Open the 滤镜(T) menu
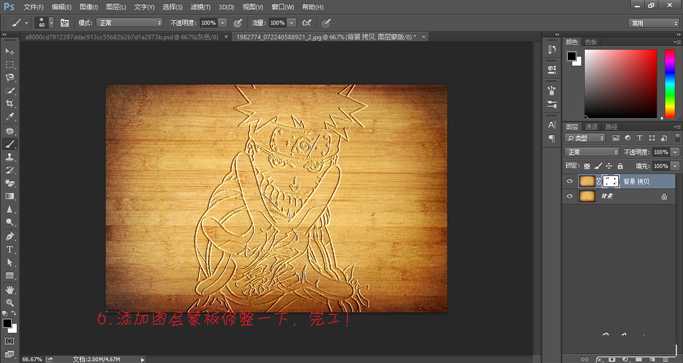 [x=201, y=7]
